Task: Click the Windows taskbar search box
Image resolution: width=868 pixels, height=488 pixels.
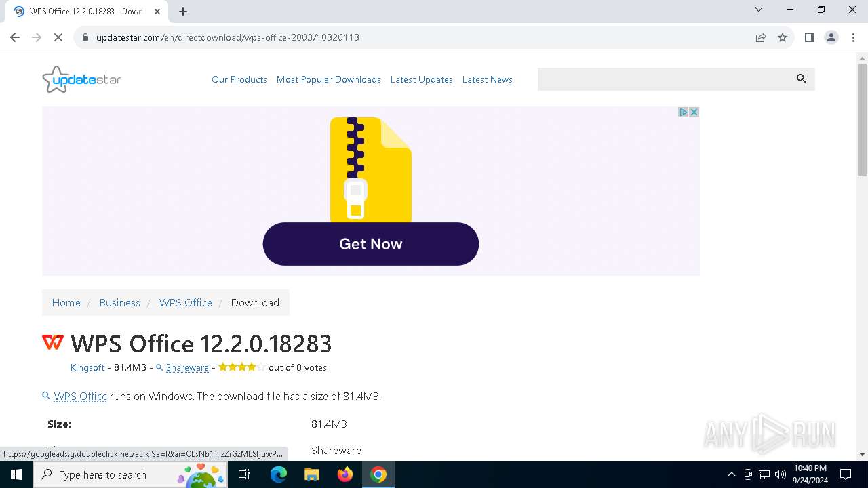Action: click(x=129, y=474)
